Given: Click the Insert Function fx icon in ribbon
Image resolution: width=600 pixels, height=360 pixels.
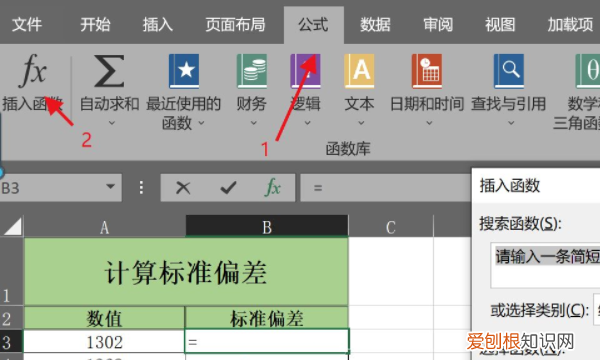Looking at the screenshot, I should click(x=32, y=70).
